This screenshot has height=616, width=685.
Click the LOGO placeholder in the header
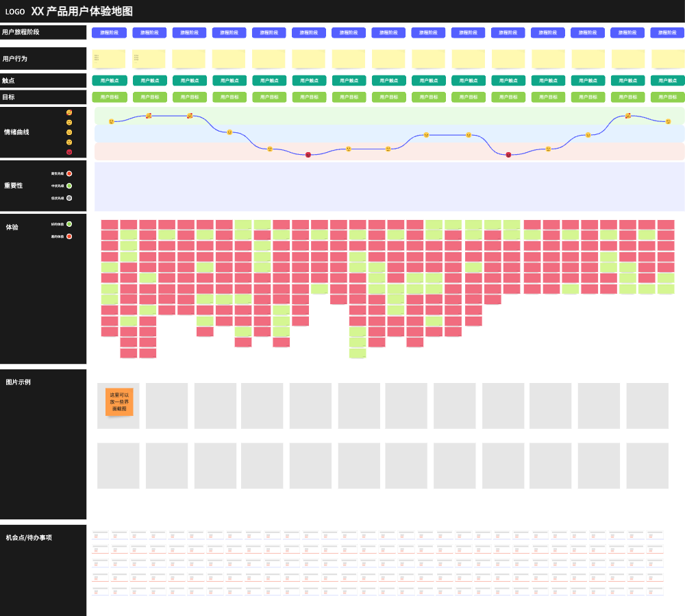[x=15, y=12]
